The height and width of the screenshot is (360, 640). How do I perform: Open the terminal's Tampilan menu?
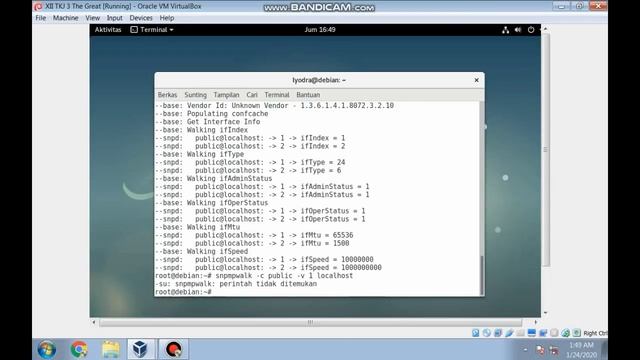[226, 95]
